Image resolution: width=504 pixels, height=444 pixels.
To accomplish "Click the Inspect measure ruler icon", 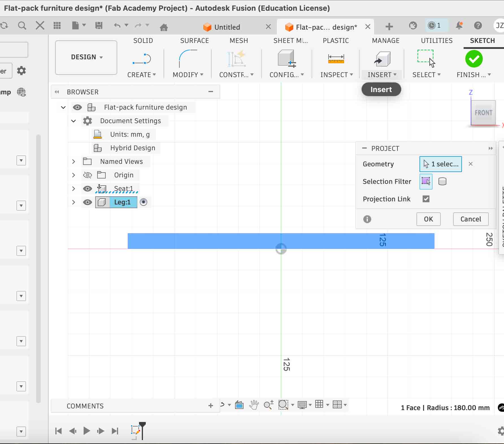I will coord(336,59).
